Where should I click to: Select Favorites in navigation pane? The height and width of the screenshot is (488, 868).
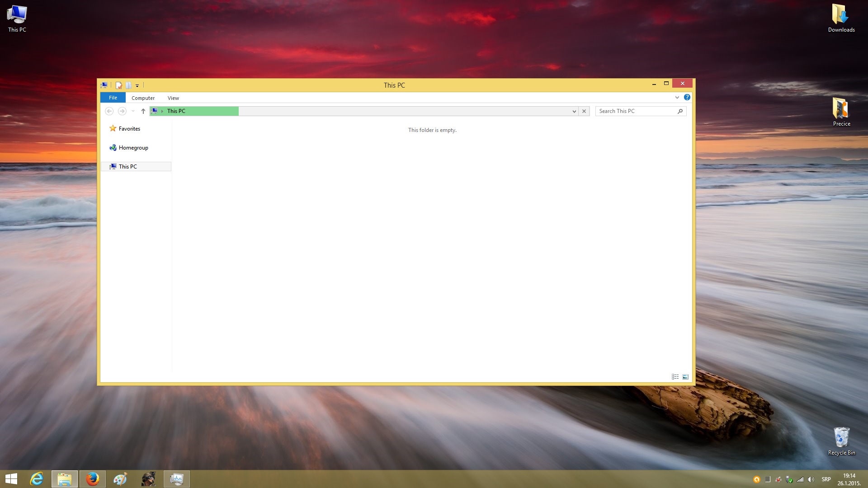coord(129,129)
